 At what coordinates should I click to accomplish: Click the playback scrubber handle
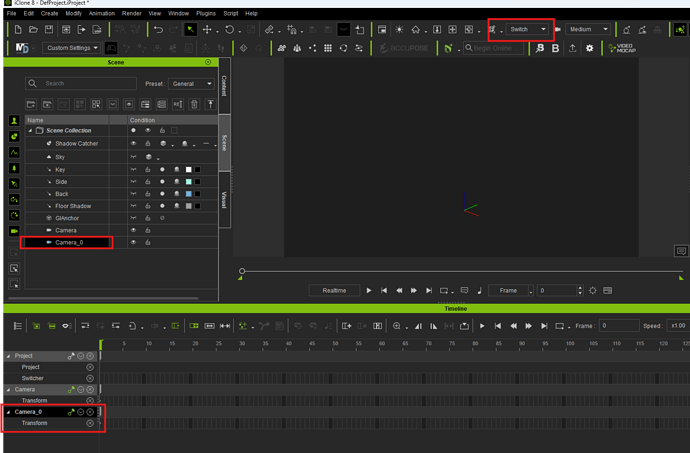click(242, 271)
